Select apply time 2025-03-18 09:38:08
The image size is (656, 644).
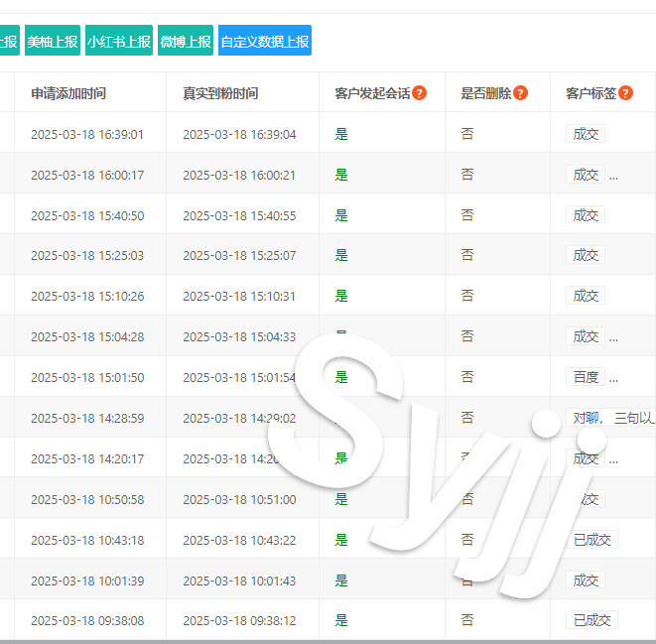pos(87,620)
